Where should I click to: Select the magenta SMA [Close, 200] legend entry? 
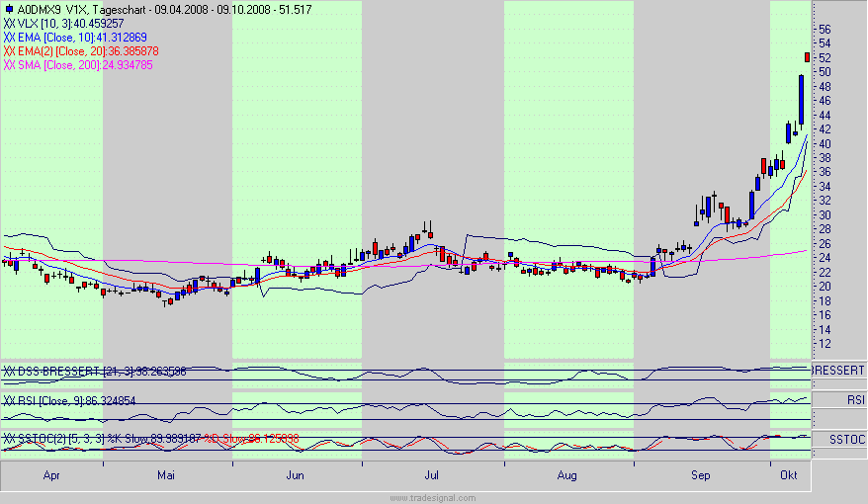(78, 64)
